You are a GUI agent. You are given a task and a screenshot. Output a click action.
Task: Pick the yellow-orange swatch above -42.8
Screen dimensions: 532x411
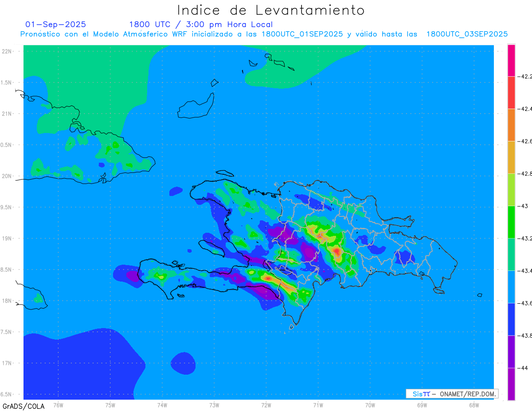pos(511,157)
